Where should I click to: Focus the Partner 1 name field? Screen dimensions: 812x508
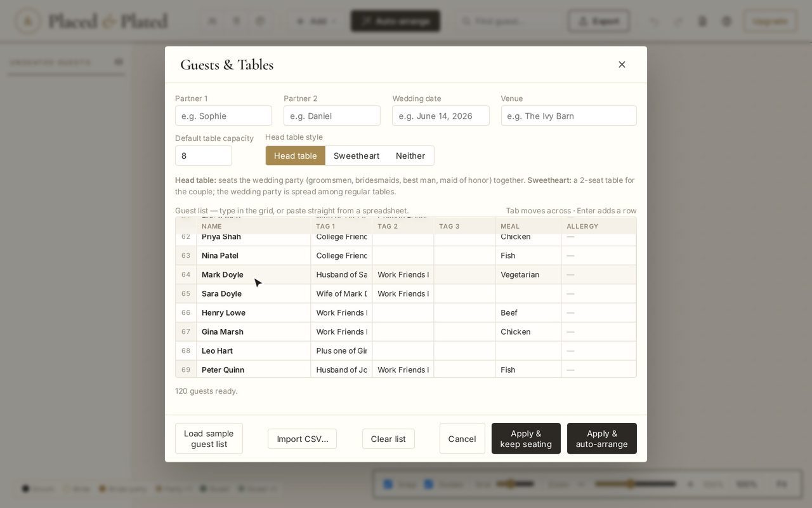click(x=223, y=116)
